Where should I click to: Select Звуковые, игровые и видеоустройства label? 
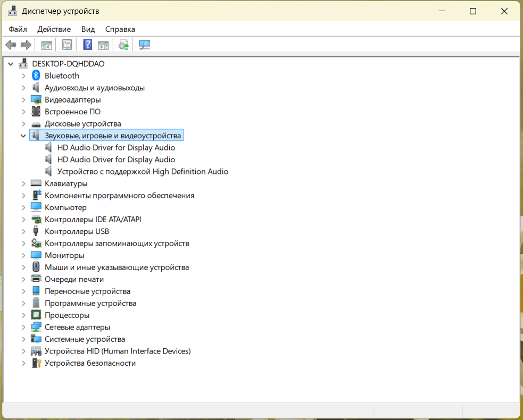click(x=113, y=136)
